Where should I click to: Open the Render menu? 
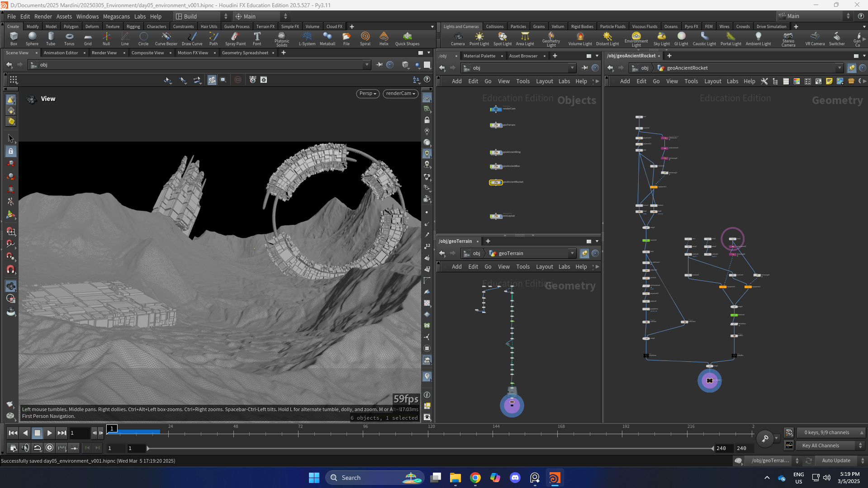[x=43, y=16]
